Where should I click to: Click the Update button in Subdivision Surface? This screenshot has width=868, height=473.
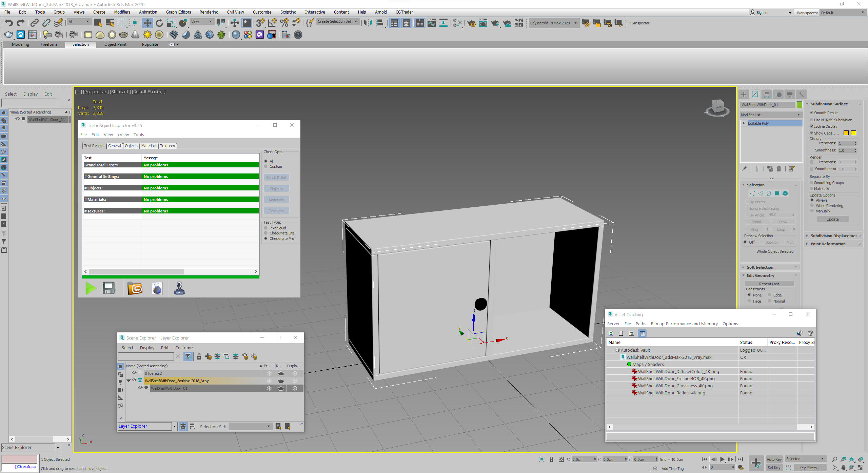pyautogui.click(x=832, y=219)
